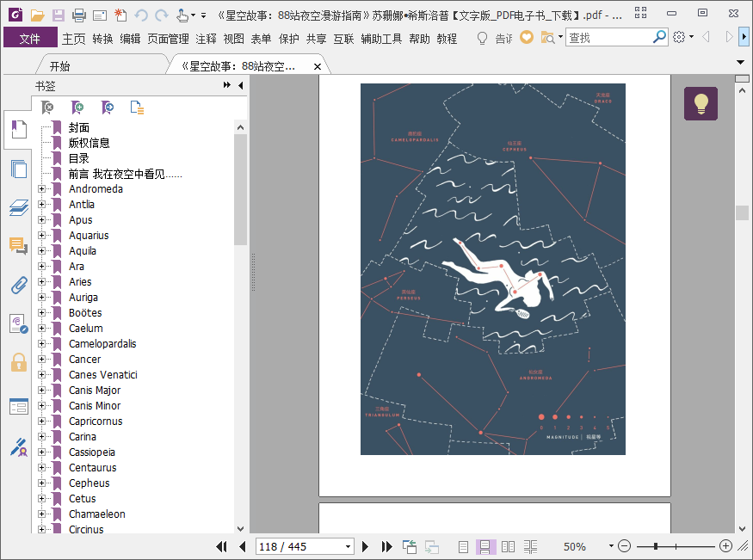Click the magnifier search icon in the find box
Viewport: 753px width, 560px height.
coord(660,36)
